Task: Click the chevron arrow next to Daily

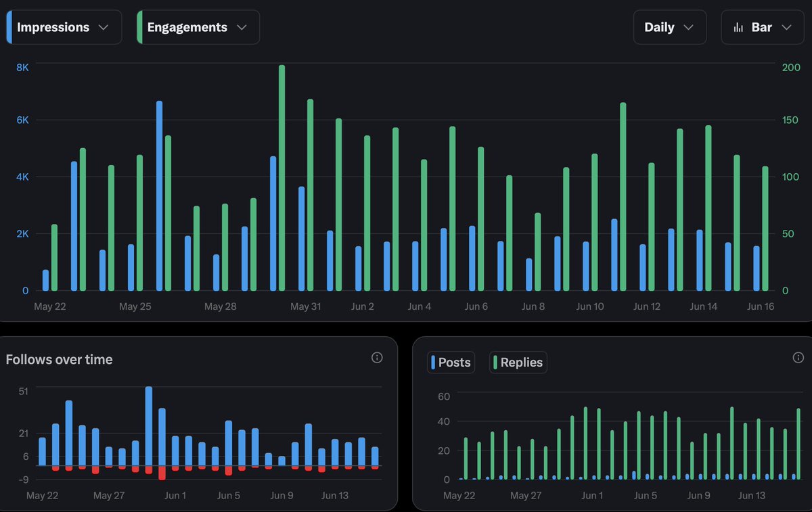Action: tap(689, 28)
